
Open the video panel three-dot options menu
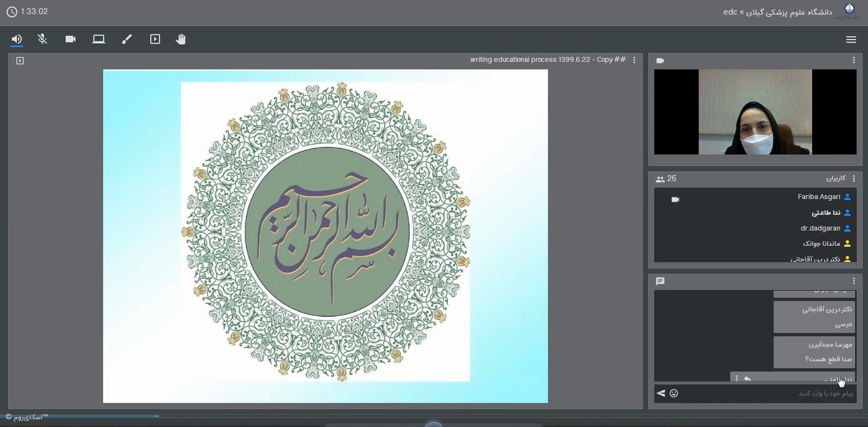pyautogui.click(x=853, y=61)
